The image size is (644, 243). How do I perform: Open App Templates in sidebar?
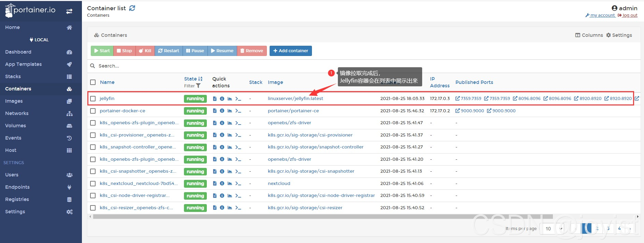point(41,64)
